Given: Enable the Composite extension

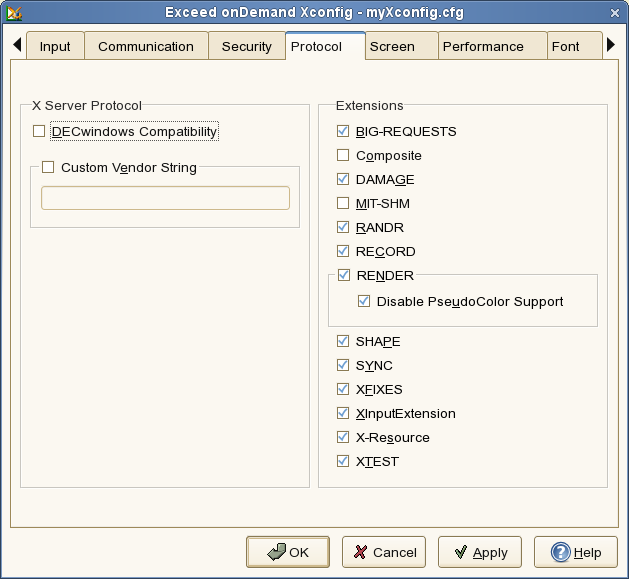Looking at the screenshot, I should point(343,156).
